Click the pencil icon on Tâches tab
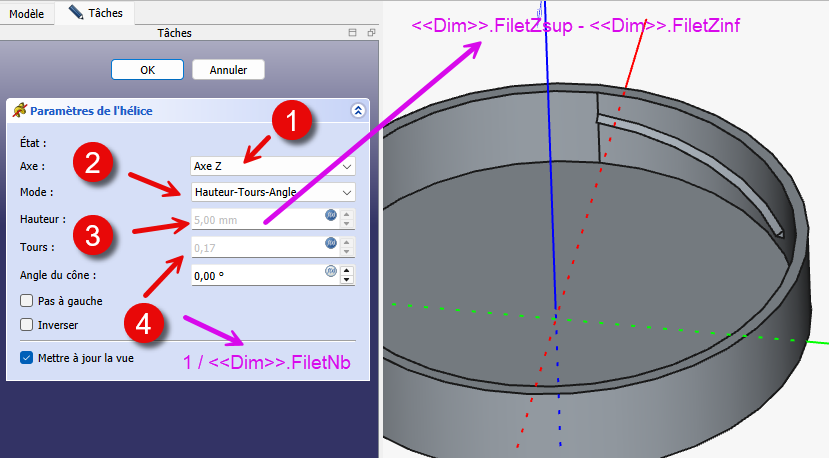 (76, 12)
